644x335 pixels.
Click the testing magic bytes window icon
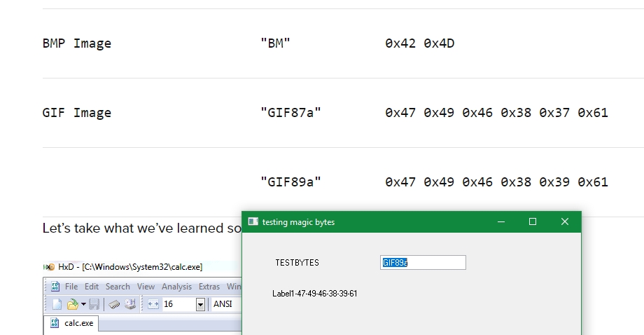coord(253,222)
